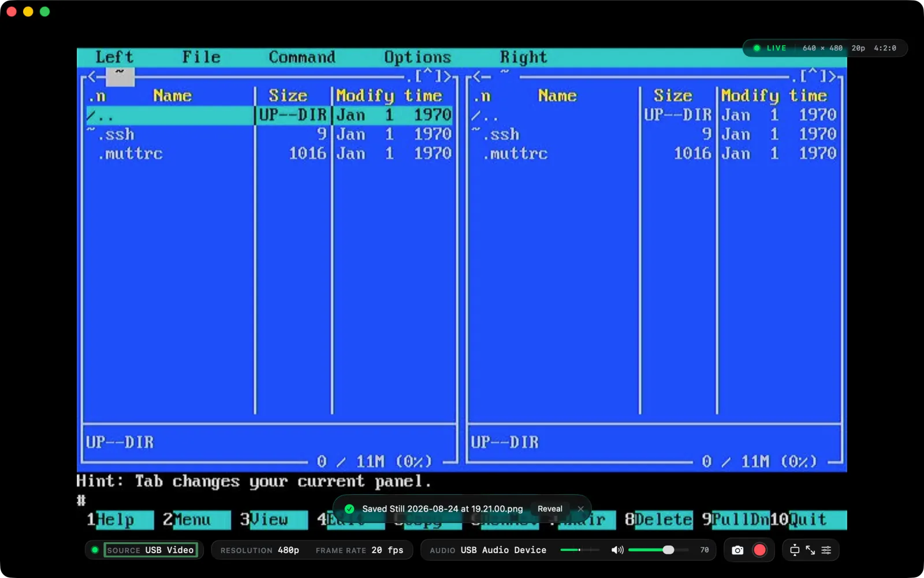The image size is (924, 578).
Task: Click right panel 0 / 11M (0%) usage
Action: tap(759, 462)
